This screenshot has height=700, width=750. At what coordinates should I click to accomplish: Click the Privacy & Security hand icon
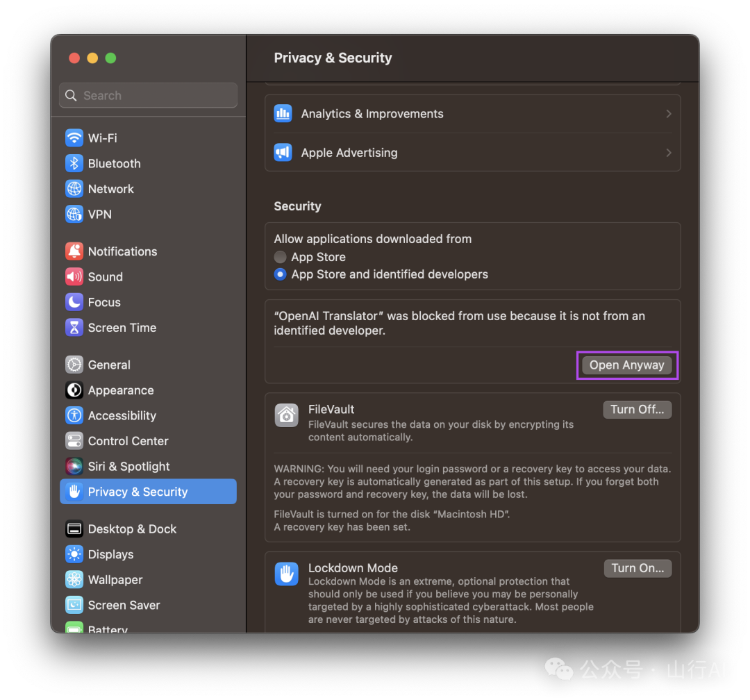click(74, 492)
